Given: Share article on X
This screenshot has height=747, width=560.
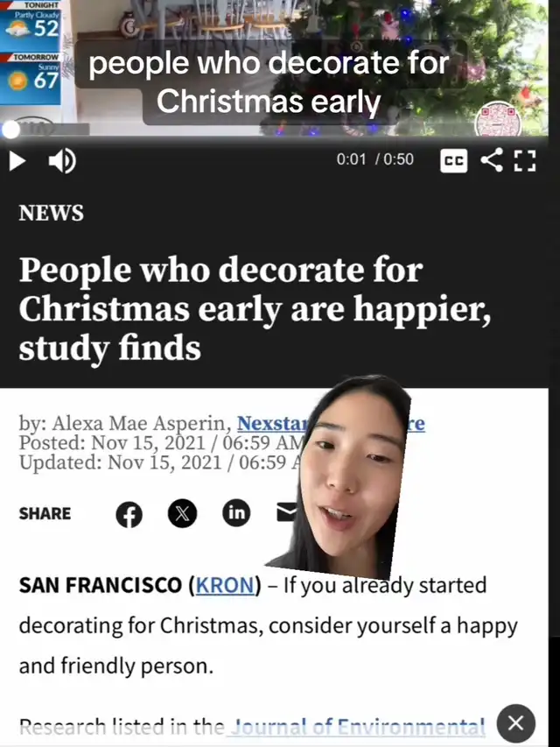Looking at the screenshot, I should [x=182, y=513].
